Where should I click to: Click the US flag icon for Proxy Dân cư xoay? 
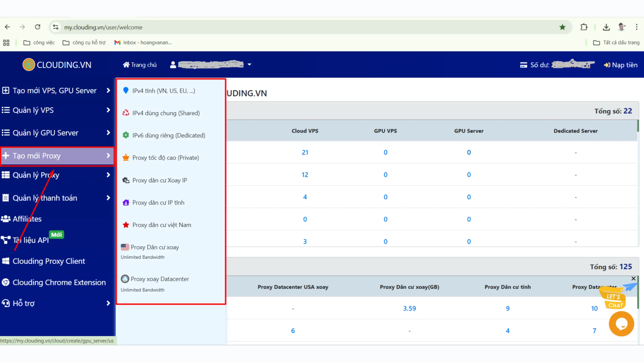(x=125, y=247)
